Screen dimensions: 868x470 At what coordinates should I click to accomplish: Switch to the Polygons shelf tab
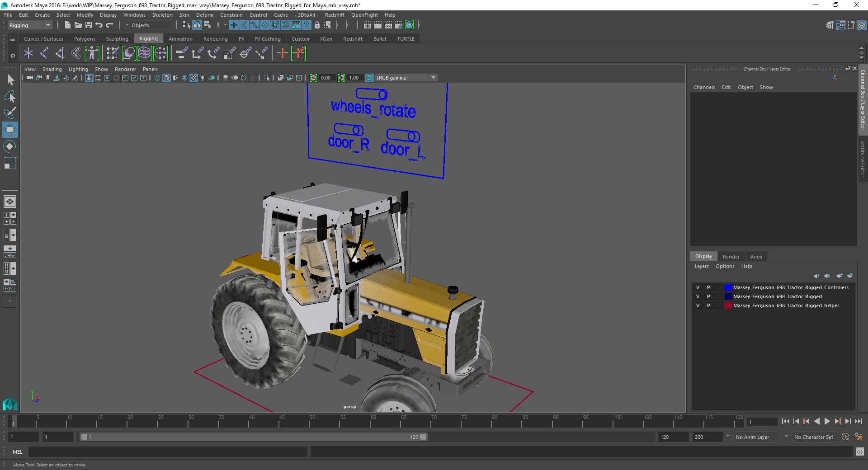pyautogui.click(x=85, y=39)
